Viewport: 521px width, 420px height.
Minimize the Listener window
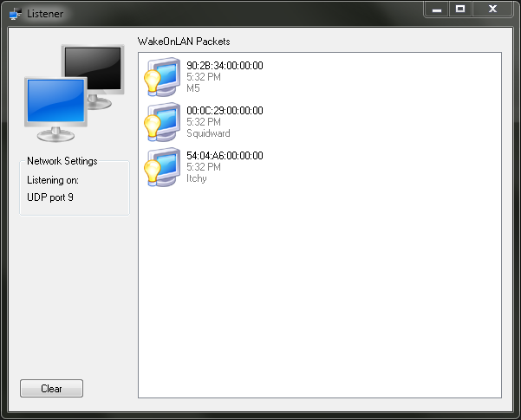[x=437, y=9]
